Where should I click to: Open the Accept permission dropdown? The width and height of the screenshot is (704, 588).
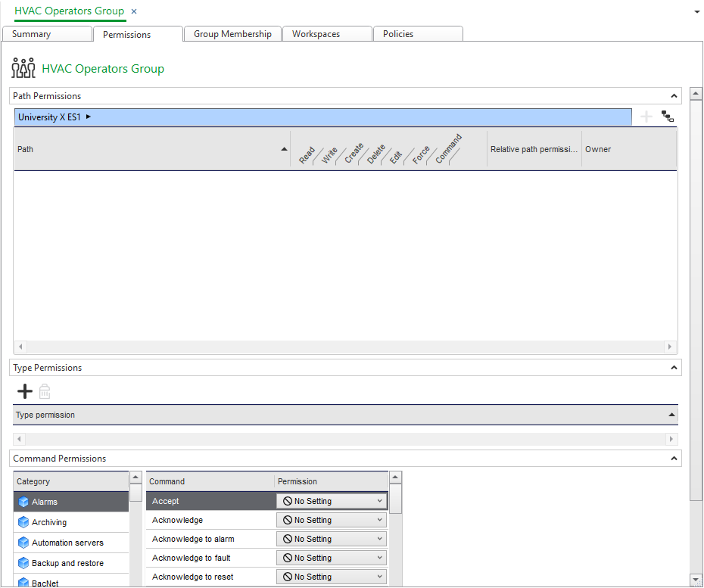(332, 501)
